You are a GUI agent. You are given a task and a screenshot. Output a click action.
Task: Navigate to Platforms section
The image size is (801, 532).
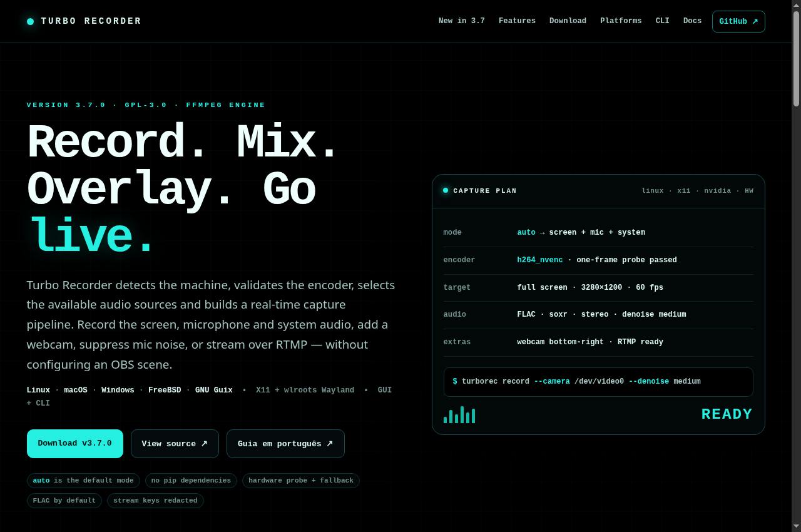(x=621, y=21)
